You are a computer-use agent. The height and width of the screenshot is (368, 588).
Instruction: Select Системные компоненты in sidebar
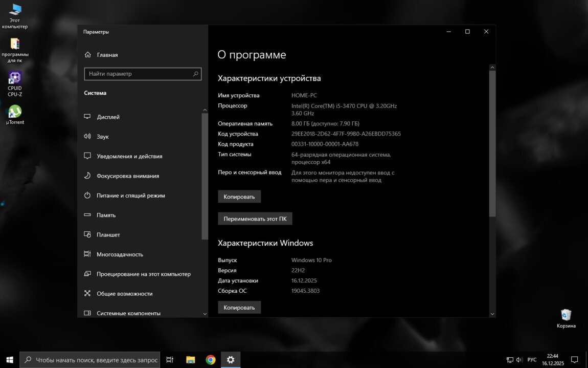pyautogui.click(x=128, y=313)
